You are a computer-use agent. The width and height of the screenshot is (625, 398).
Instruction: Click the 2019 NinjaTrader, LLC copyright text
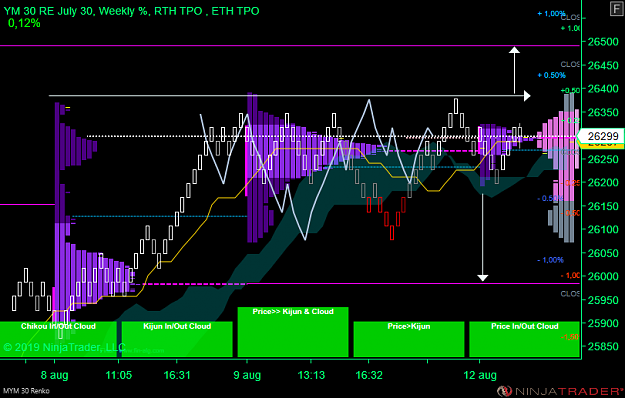tap(65, 347)
